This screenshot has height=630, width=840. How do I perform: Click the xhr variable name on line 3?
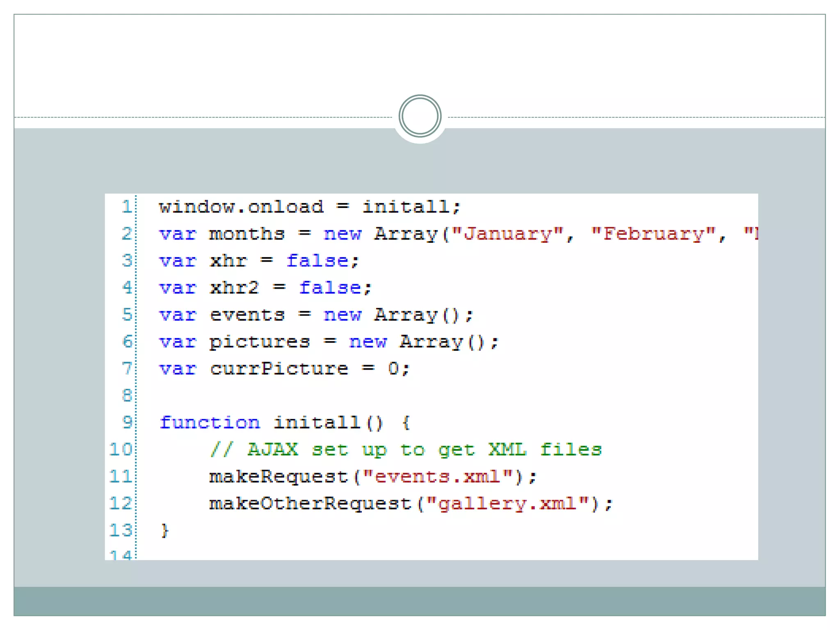point(228,261)
